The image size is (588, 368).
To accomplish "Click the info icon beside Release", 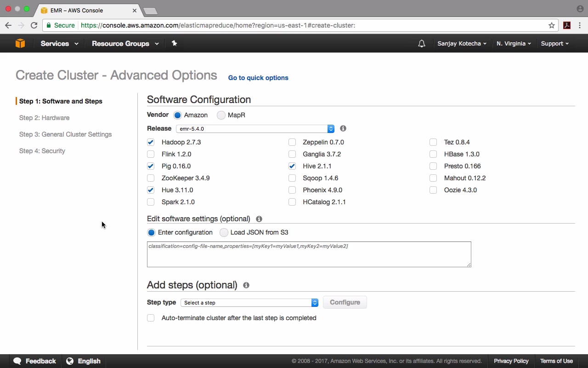I will tap(343, 128).
